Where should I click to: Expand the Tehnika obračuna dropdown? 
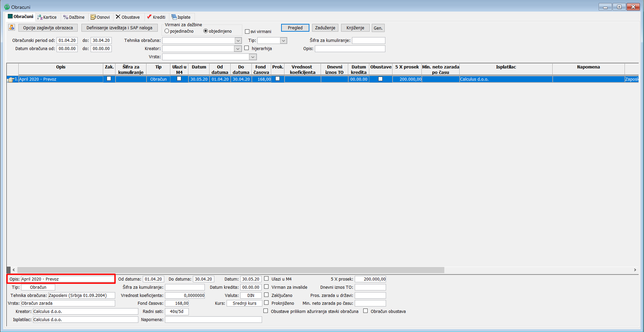[x=238, y=41]
